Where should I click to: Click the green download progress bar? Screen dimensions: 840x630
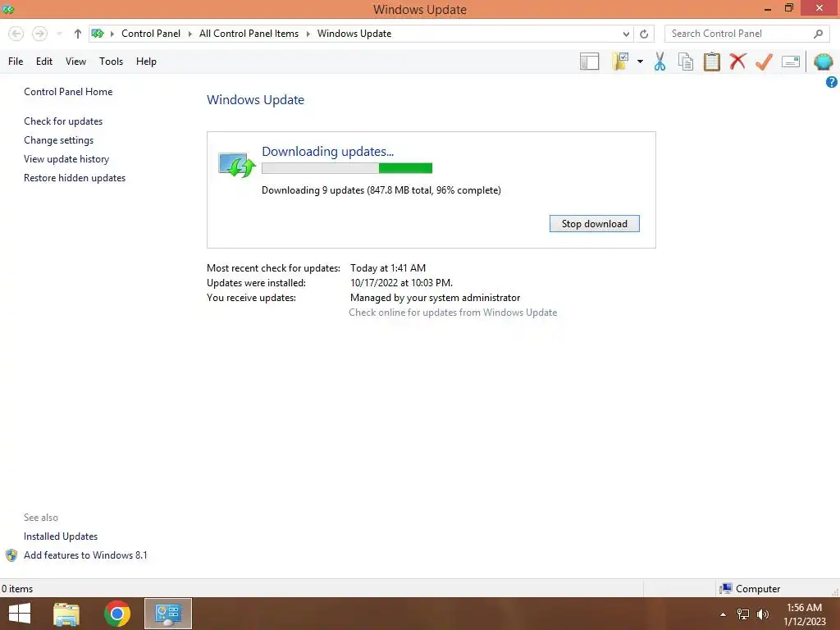coord(347,168)
